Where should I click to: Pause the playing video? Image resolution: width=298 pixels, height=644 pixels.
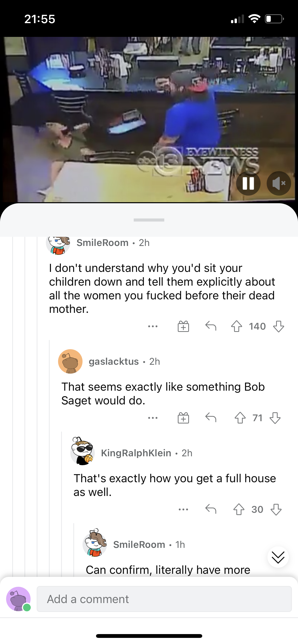click(x=248, y=183)
